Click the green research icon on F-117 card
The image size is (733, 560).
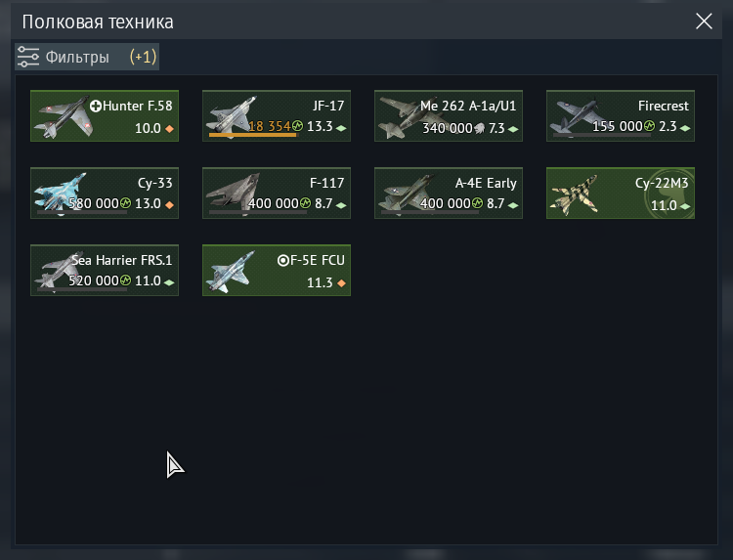[x=305, y=203]
